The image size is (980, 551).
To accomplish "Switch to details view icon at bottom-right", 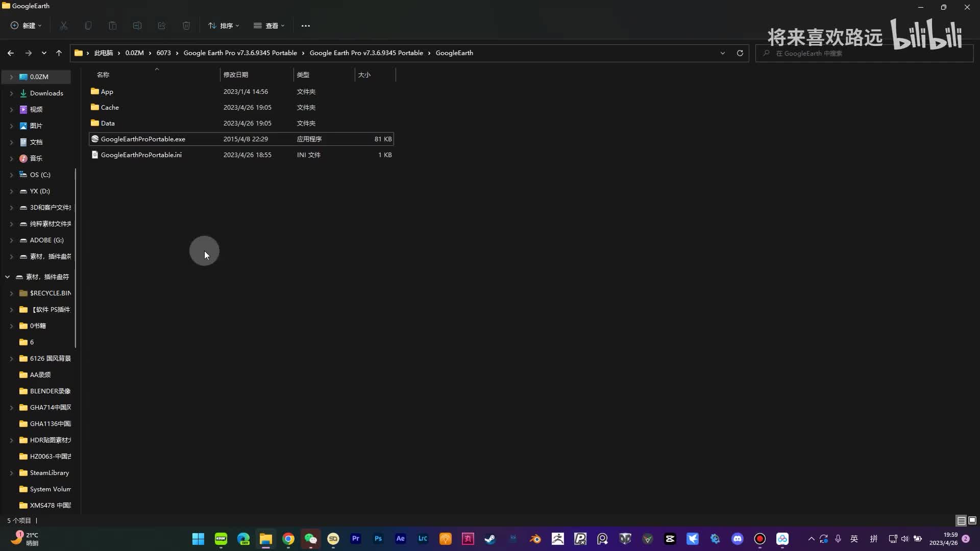I will (961, 520).
